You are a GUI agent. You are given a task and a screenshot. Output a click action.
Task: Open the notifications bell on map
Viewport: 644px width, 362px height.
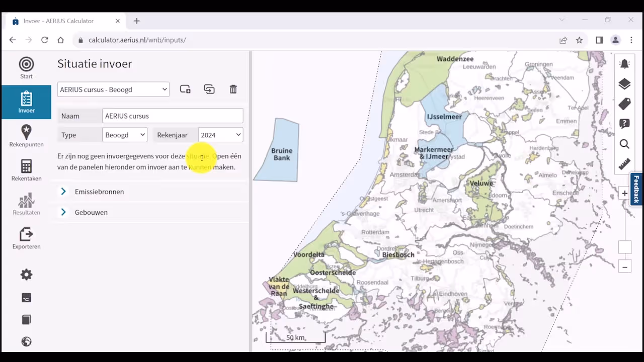pos(624,64)
